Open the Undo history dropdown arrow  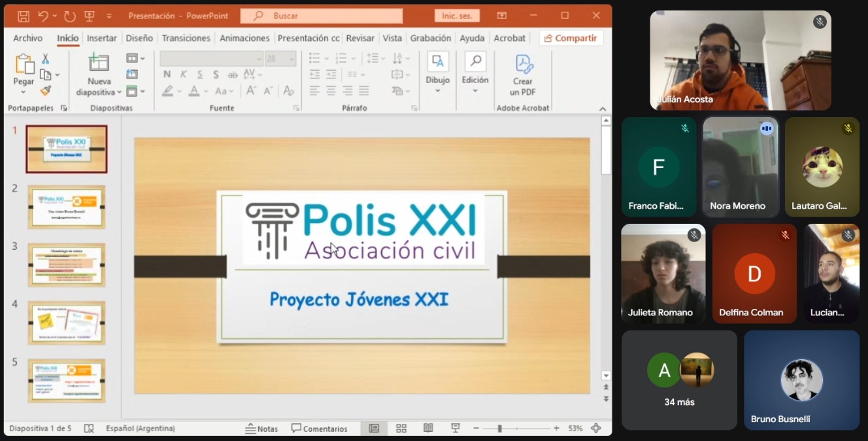(54, 16)
